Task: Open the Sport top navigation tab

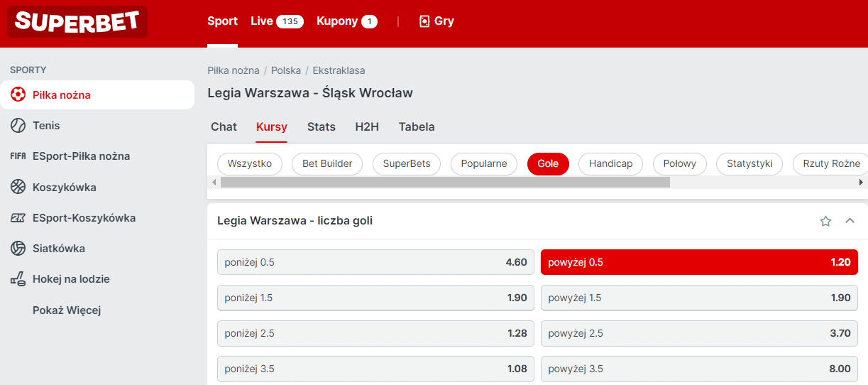Action: pyautogui.click(x=222, y=21)
